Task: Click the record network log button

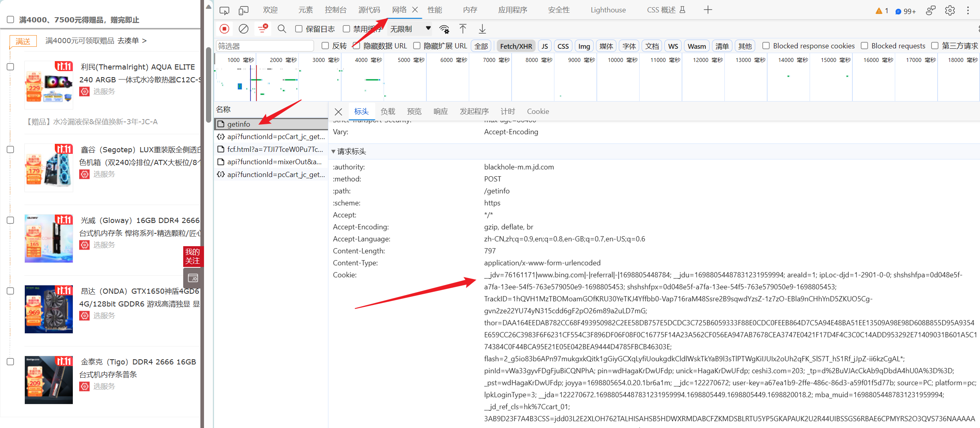Action: coord(224,29)
